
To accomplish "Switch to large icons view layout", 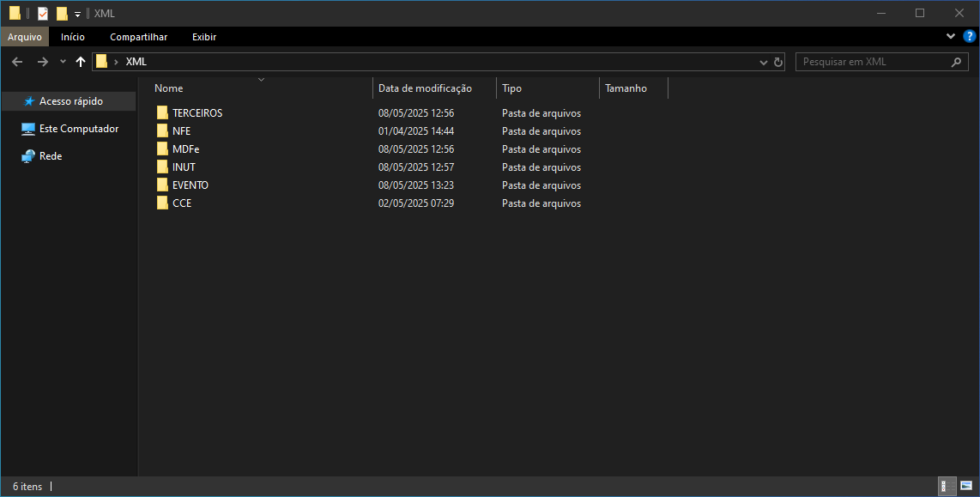I will pyautogui.click(x=965, y=486).
